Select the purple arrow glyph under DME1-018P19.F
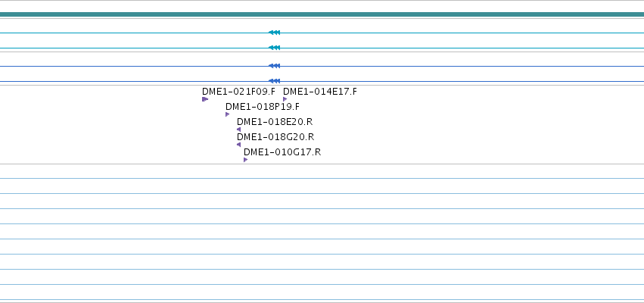Viewport: 644px width, 303px height. coord(228,114)
